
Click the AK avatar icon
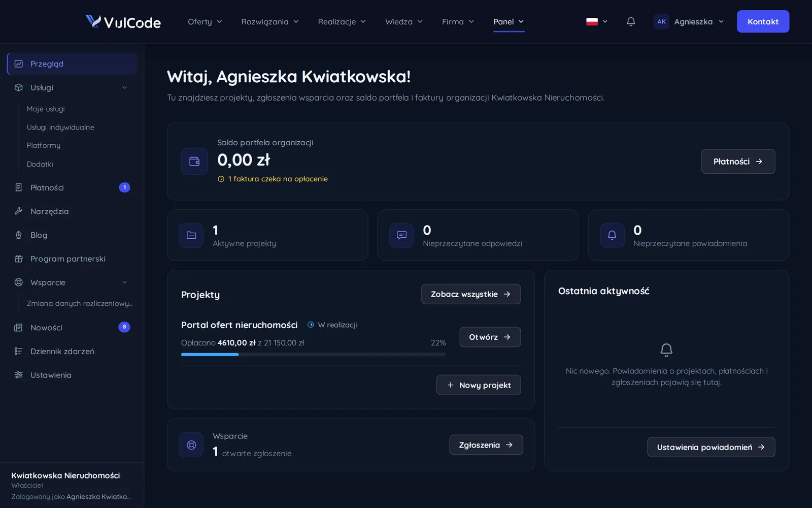pos(661,21)
